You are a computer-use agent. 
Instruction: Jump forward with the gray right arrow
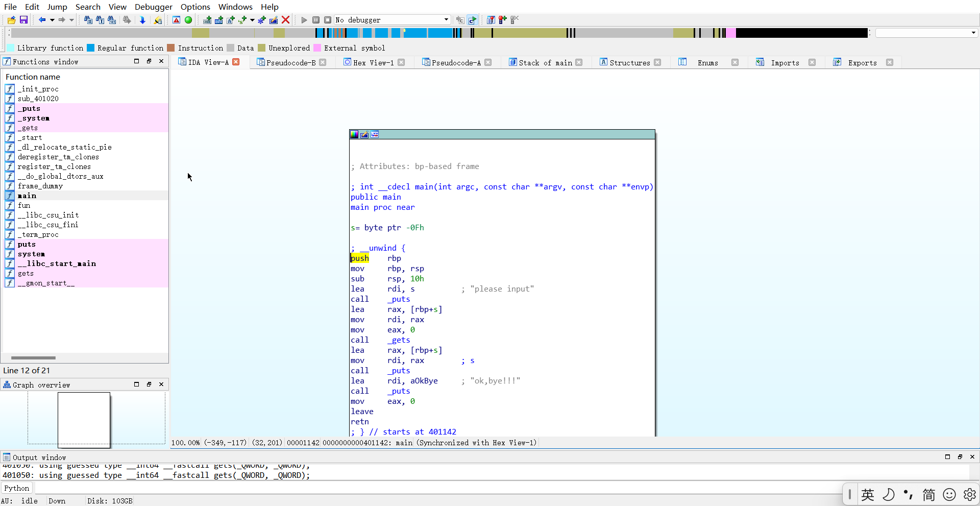(61, 20)
